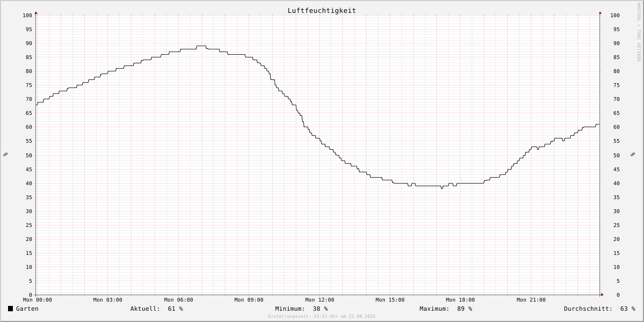Image resolution: width=644 pixels, height=322 pixels.
Task: Select the Durchschnitt value 63 %
Action: 628,309
